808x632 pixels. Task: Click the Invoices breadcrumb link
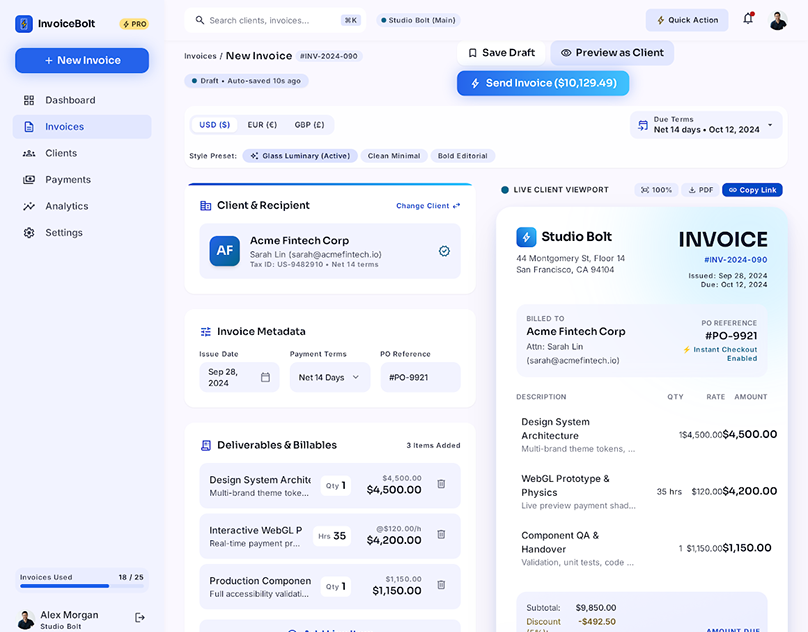[x=200, y=56]
